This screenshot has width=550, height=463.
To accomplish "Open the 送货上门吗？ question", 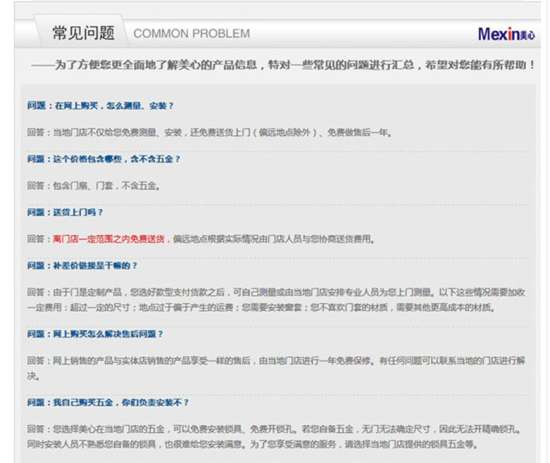I will click(65, 212).
